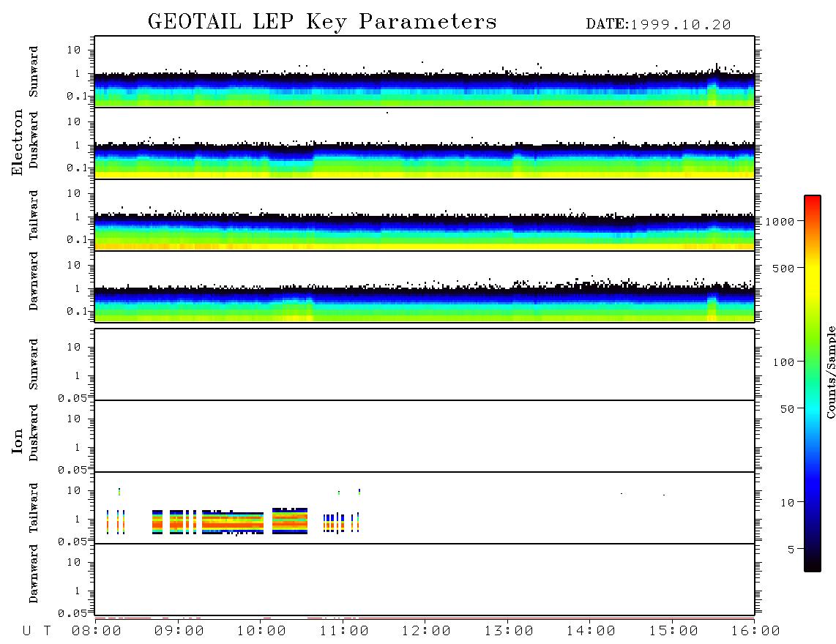
Task: Click the 0.1 tick of Electron Sunward panel
Action: pyautogui.click(x=77, y=97)
